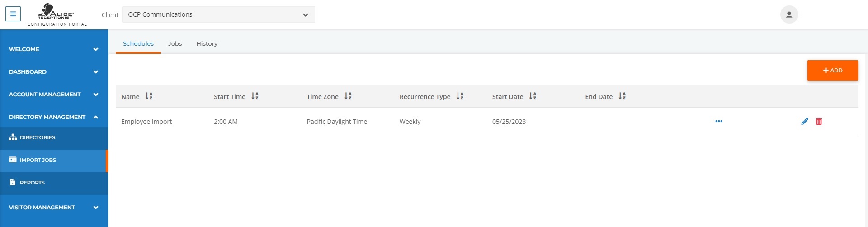Switch to the Jobs tab
The image size is (868, 227).
tap(175, 44)
